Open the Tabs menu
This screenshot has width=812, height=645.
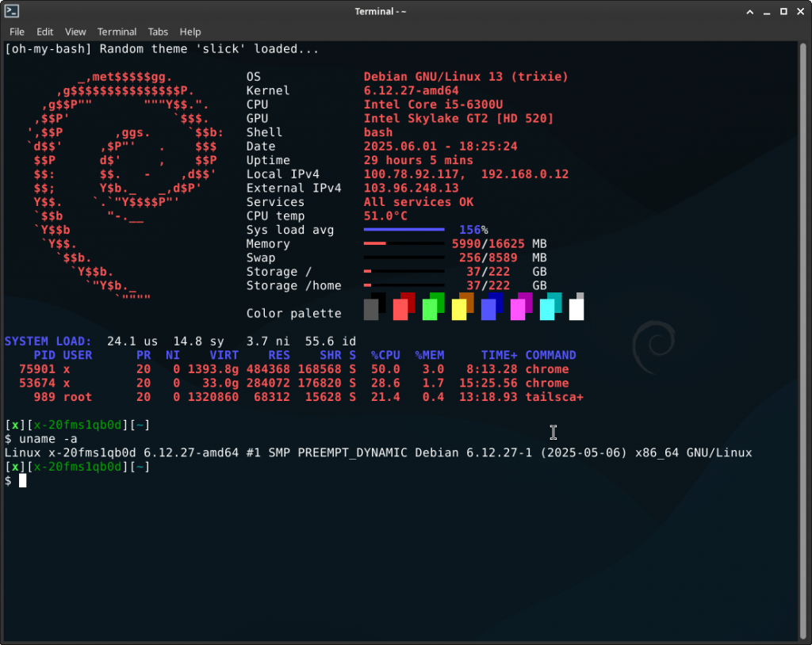click(x=158, y=32)
